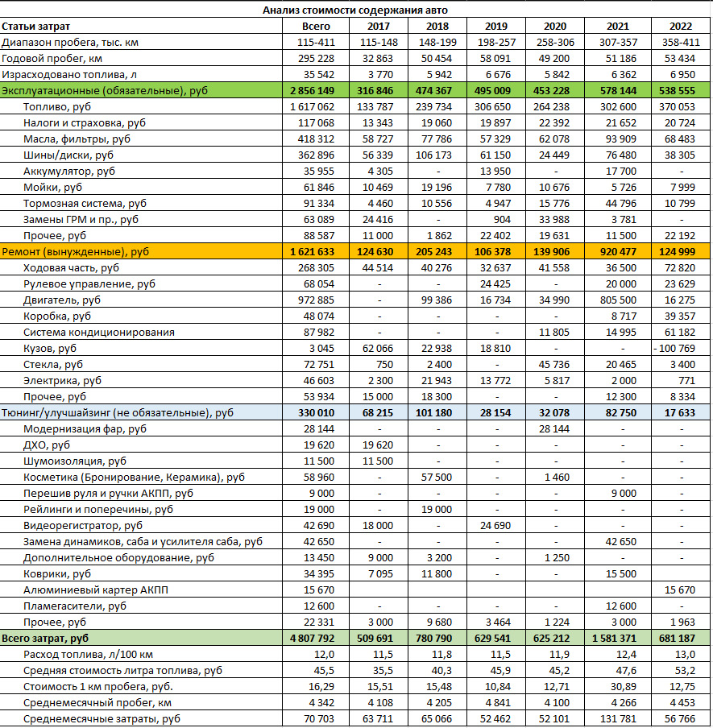Screen dimensions: 713x728
Task: Click the 'Перешив руля и ручки АКПП, руб' label
Action: click(108, 493)
